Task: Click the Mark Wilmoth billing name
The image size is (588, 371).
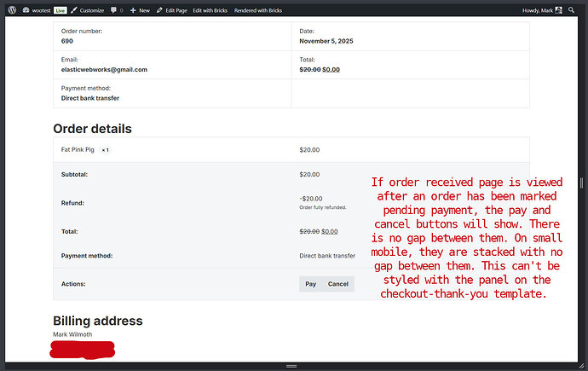Action: 72,334
